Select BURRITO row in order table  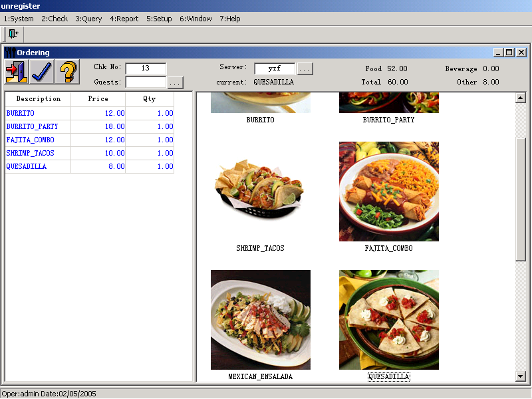click(x=90, y=113)
